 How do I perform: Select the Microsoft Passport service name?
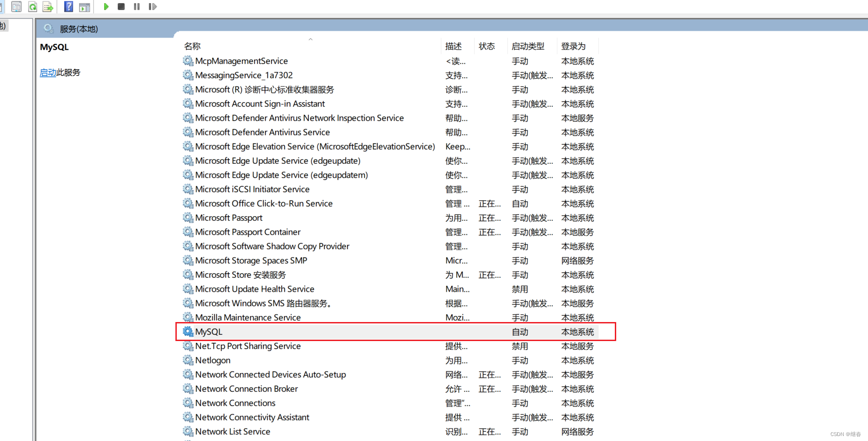point(229,218)
